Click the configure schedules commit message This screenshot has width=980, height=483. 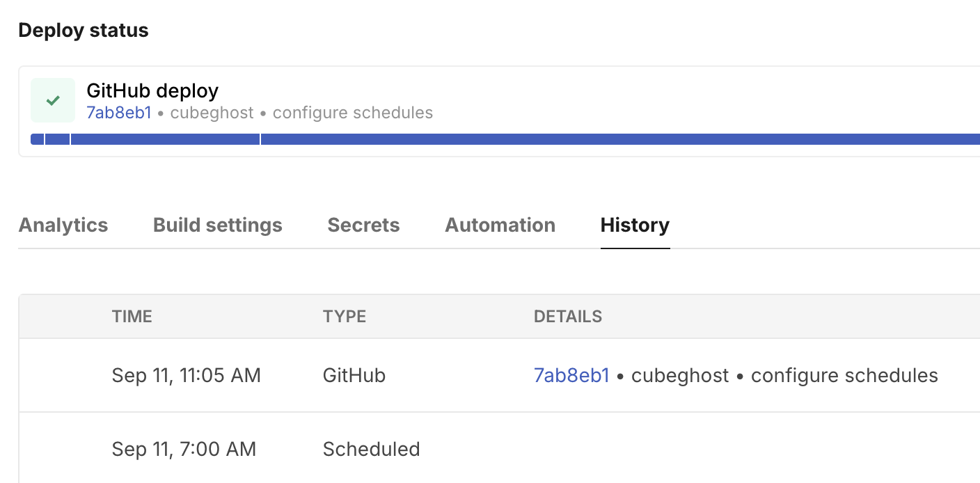pyautogui.click(x=844, y=375)
